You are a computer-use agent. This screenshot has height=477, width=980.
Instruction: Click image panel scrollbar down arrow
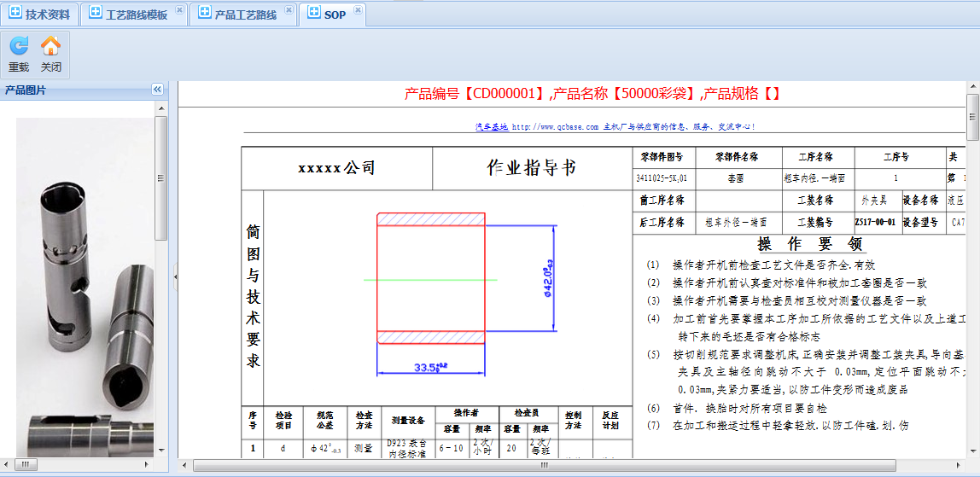coord(160,450)
